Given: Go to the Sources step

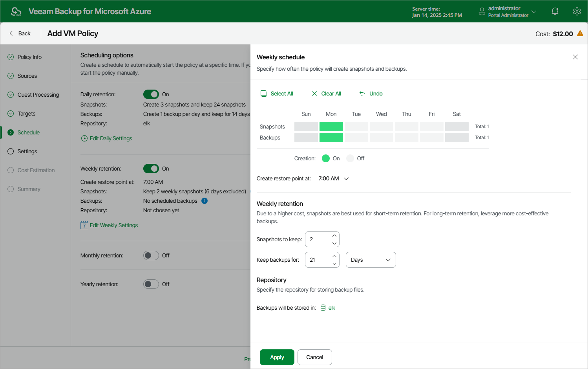Looking at the screenshot, I should pyautogui.click(x=27, y=76).
